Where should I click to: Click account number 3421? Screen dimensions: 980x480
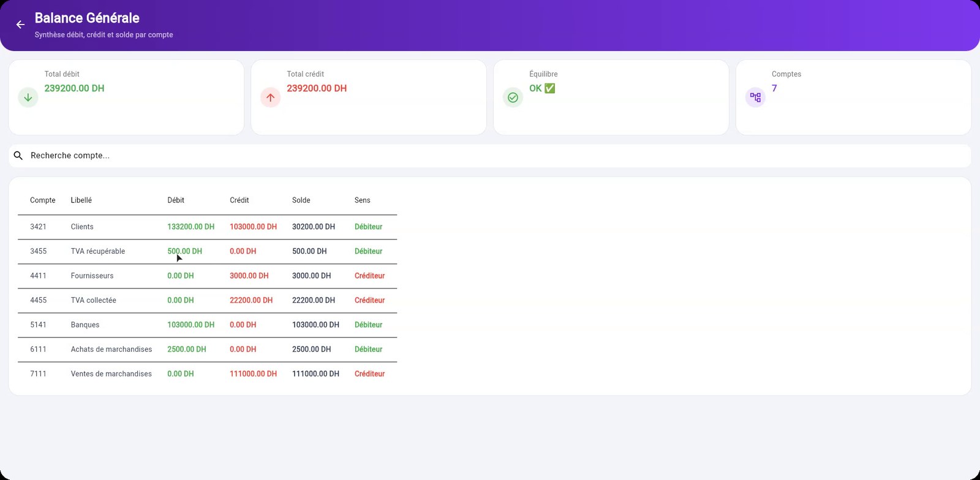pos(39,227)
